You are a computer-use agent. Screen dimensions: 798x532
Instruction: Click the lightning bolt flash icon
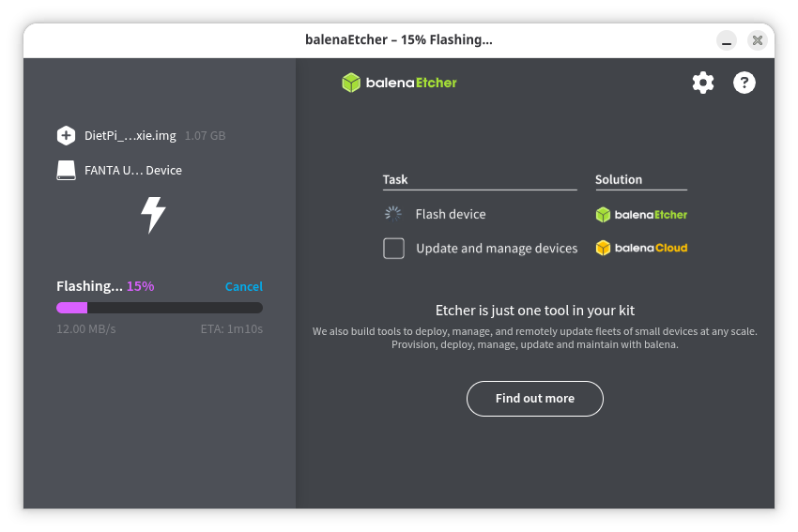[x=153, y=215]
